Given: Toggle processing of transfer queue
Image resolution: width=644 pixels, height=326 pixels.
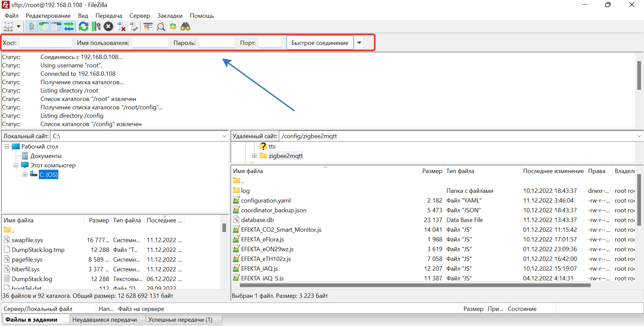Looking at the screenshot, I should click(96, 26).
